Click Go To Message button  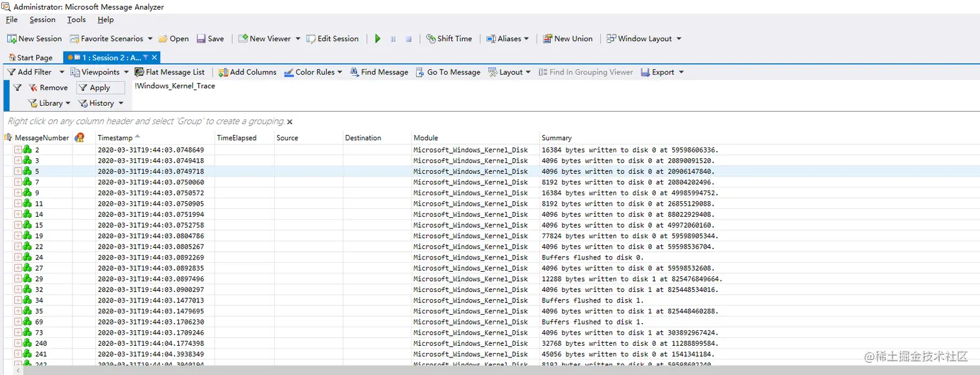(x=448, y=72)
